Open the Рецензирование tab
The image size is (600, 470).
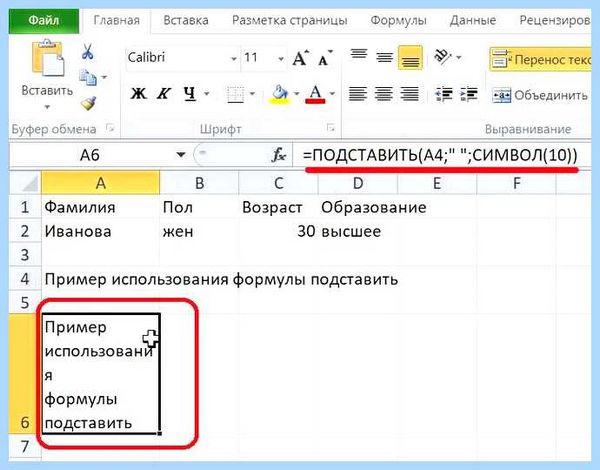coord(554,20)
